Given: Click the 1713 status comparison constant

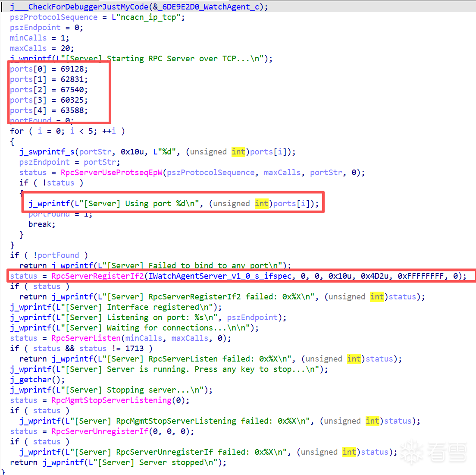Looking at the screenshot, I should pyautogui.click(x=135, y=349).
